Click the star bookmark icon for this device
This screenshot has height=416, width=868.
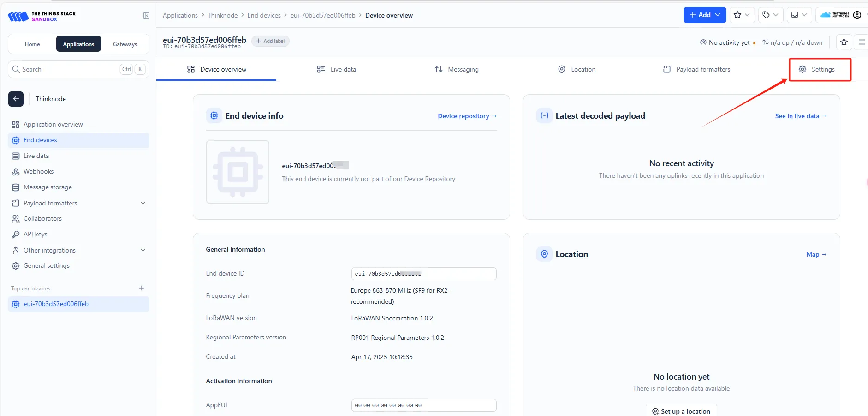pyautogui.click(x=844, y=42)
